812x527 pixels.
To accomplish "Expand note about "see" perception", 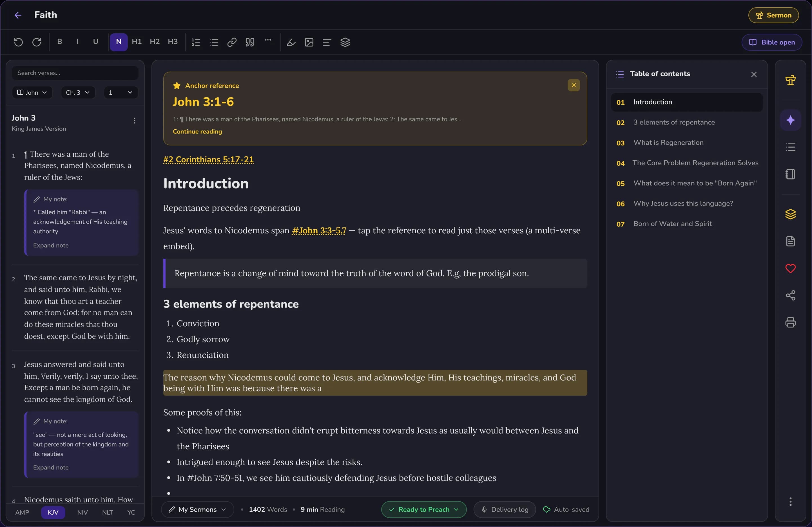I will click(51, 467).
